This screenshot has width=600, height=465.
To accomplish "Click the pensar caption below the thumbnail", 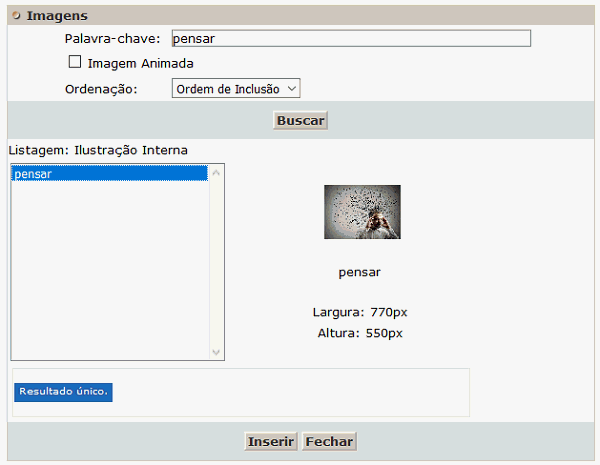I will tap(360, 272).
